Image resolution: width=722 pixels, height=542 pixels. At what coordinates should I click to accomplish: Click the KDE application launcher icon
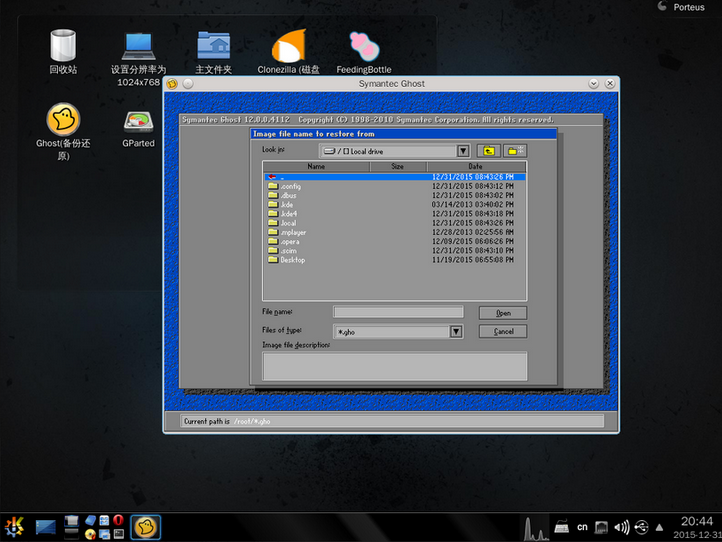[14, 525]
